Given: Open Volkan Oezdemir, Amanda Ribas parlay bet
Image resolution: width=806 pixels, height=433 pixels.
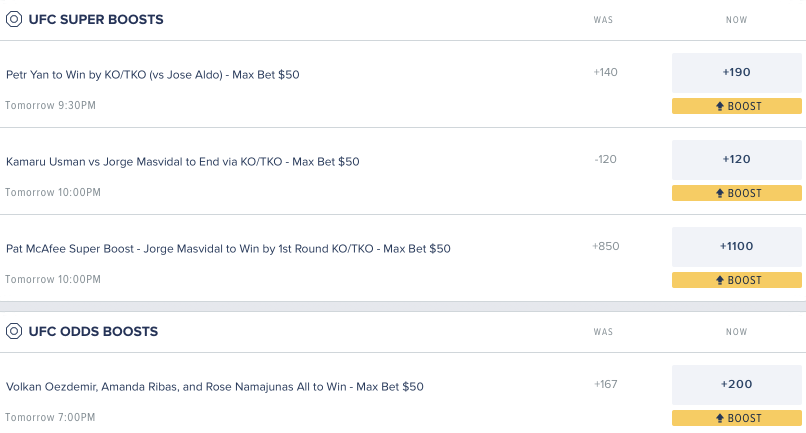Looking at the screenshot, I should tap(215, 387).
